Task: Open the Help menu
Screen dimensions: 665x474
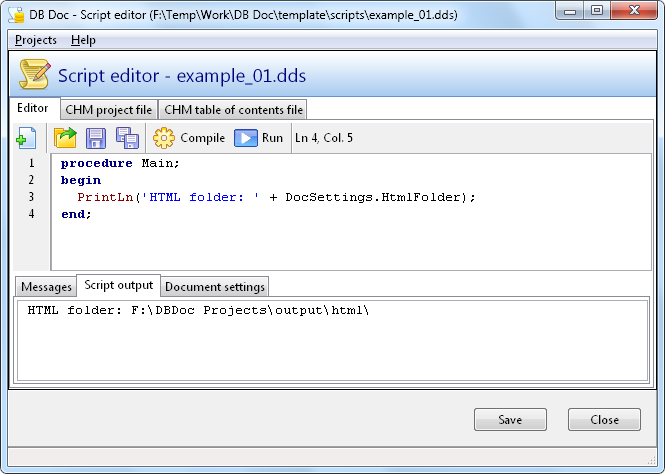Action: pos(83,40)
